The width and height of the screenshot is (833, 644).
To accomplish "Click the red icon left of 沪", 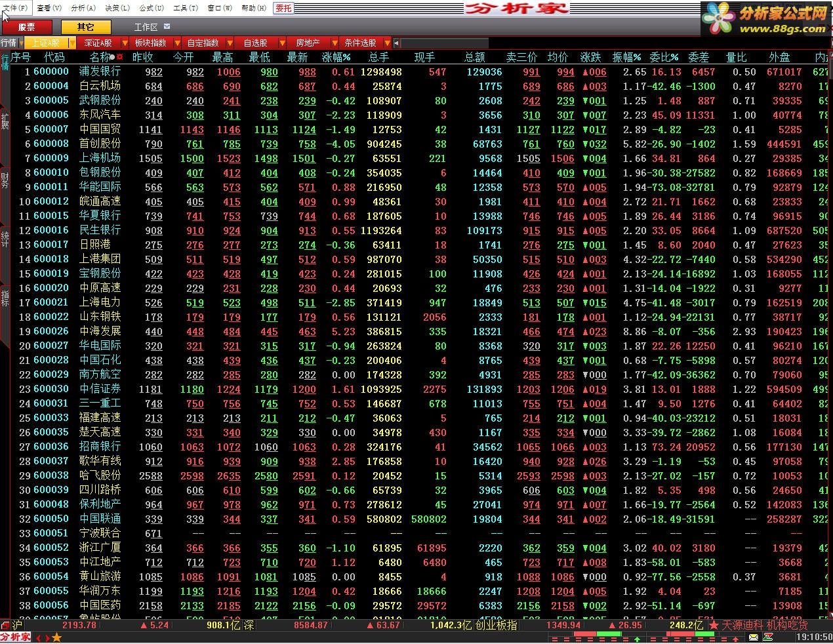I will 5,625.
